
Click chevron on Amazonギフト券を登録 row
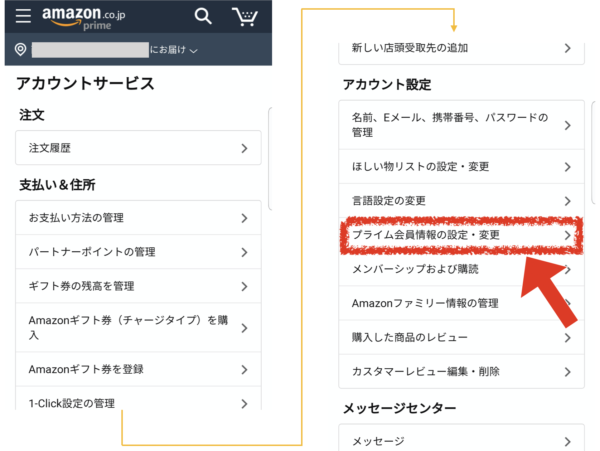coord(244,370)
